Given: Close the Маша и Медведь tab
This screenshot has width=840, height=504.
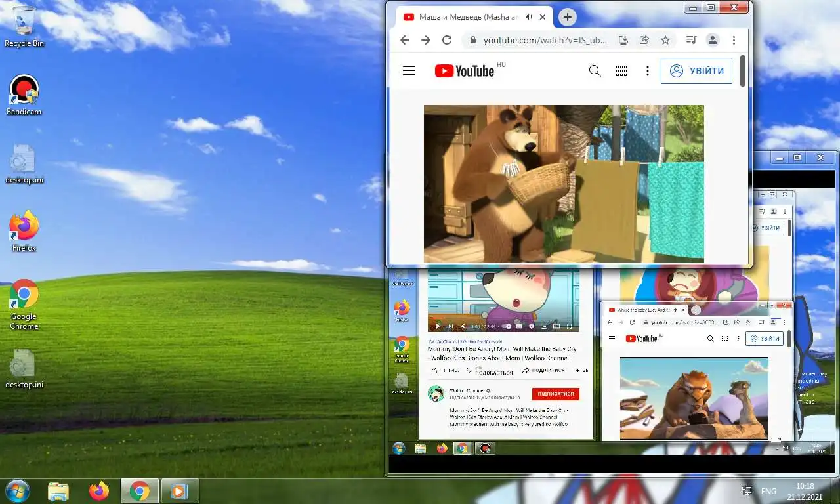Looking at the screenshot, I should [543, 17].
